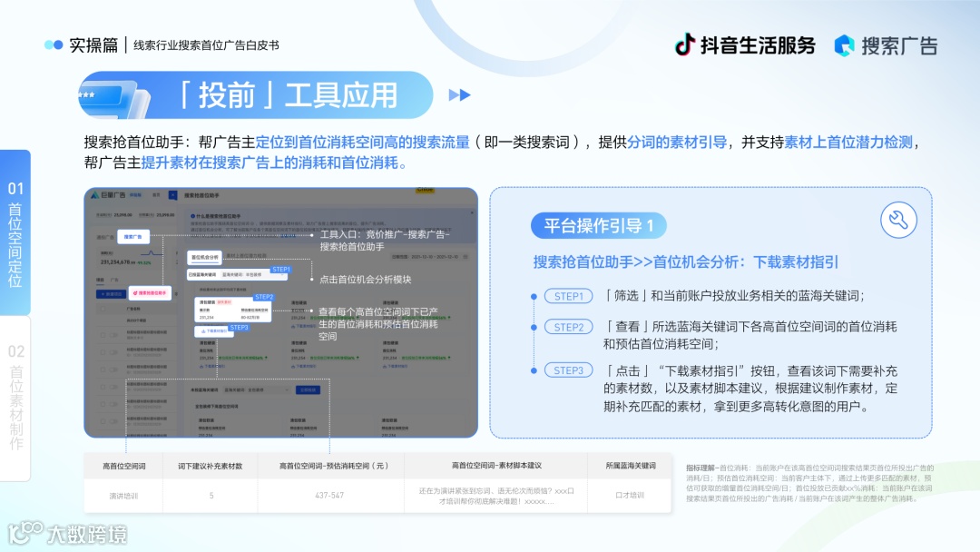980x552 pixels.
Task: Click the STEP1 pill in the guide panel
Action: coord(568,296)
